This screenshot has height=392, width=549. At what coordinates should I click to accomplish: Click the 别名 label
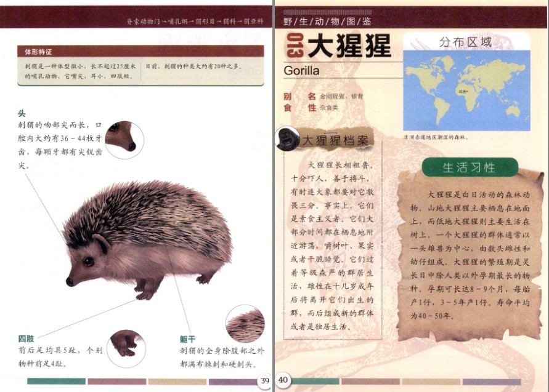tap(299, 96)
